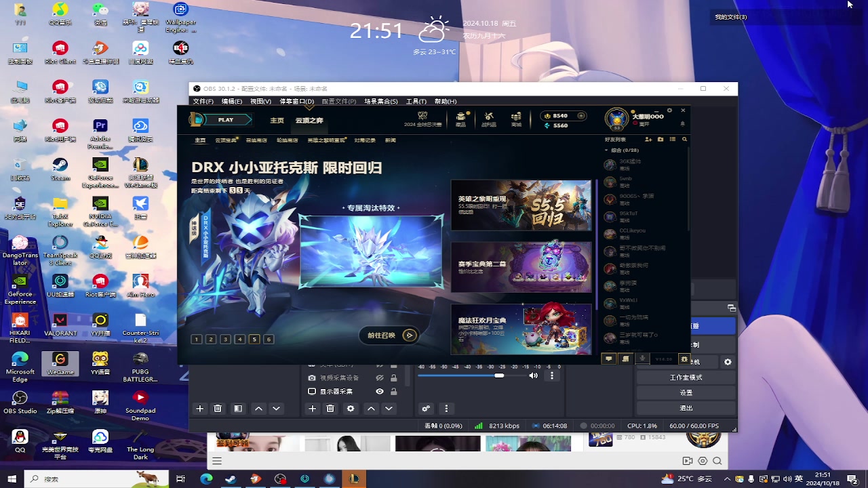Open OBS 工具(T) menu
Screen dimensions: 868x488
(x=416, y=102)
